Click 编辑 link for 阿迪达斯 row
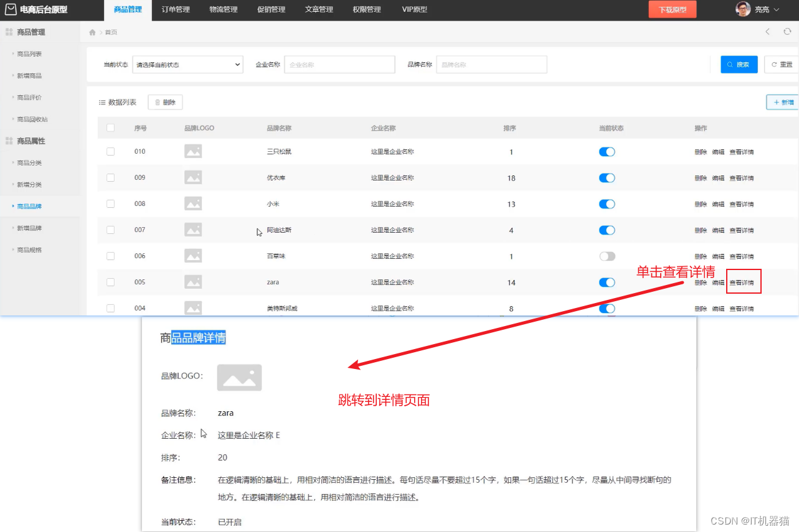The height and width of the screenshot is (532, 799). click(x=719, y=230)
